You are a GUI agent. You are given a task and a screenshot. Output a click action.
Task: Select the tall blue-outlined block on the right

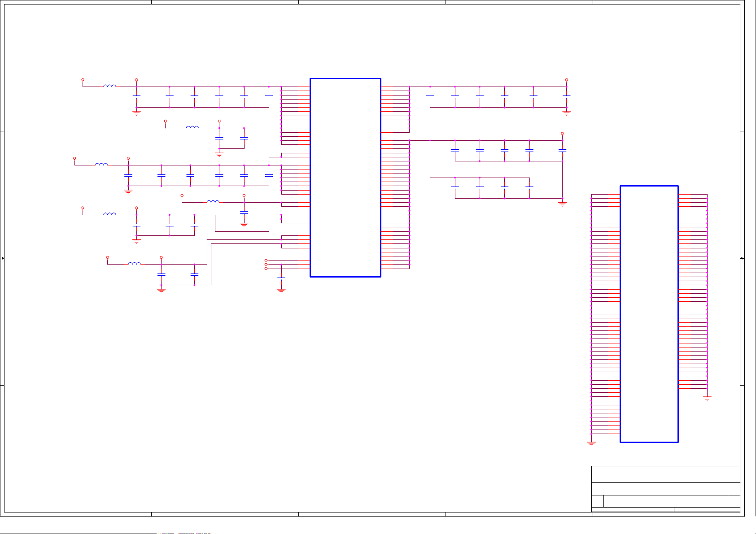coord(649,314)
